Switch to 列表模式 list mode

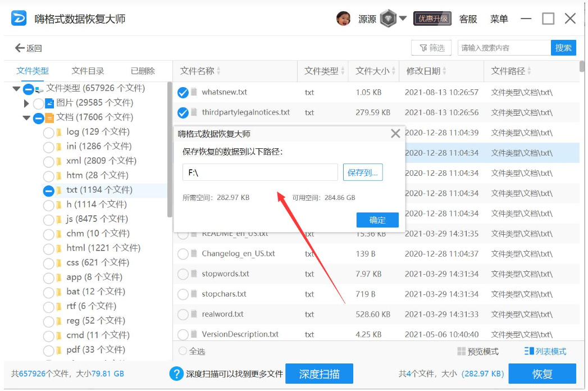[x=545, y=352]
